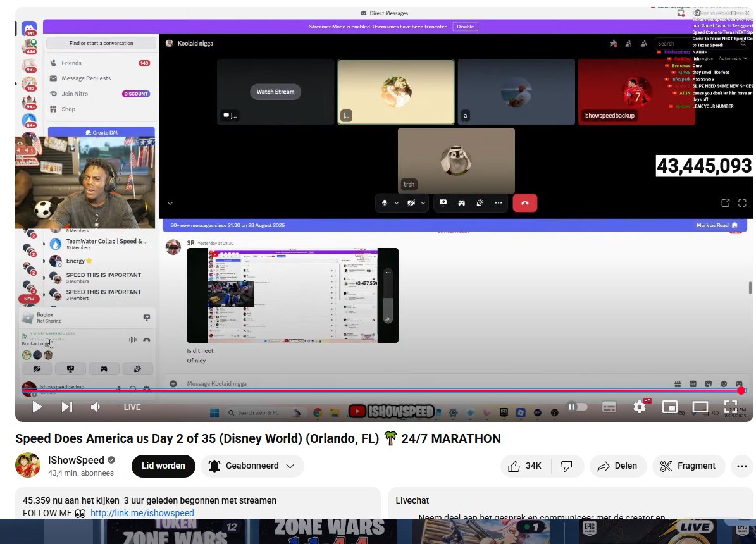The height and width of the screenshot is (544, 756).
Task: Open the IShowSpeed channel avatar
Action: 28,466
